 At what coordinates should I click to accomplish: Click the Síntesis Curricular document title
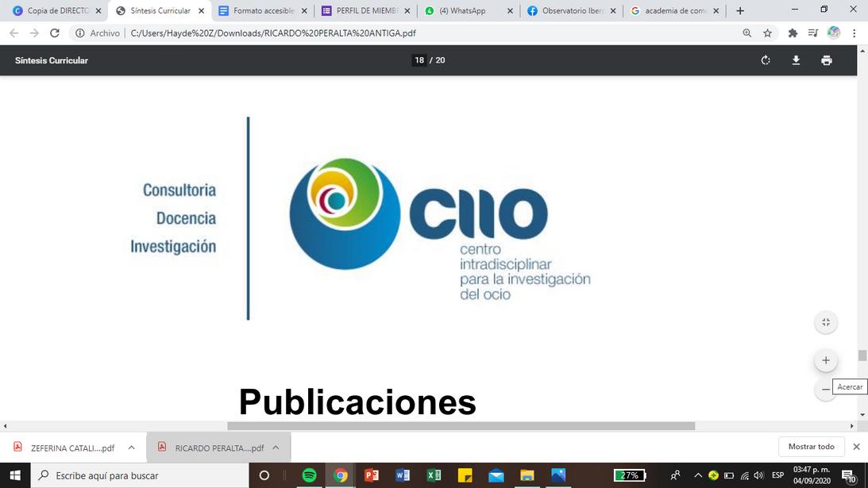pyautogui.click(x=52, y=60)
